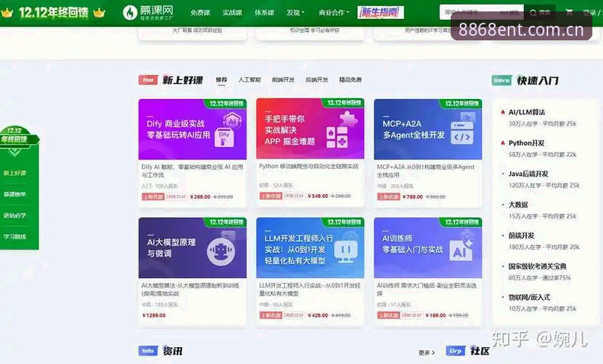Open the AI大模型原理与微调 course thumbnail
603x364 pixels.
[x=193, y=247]
